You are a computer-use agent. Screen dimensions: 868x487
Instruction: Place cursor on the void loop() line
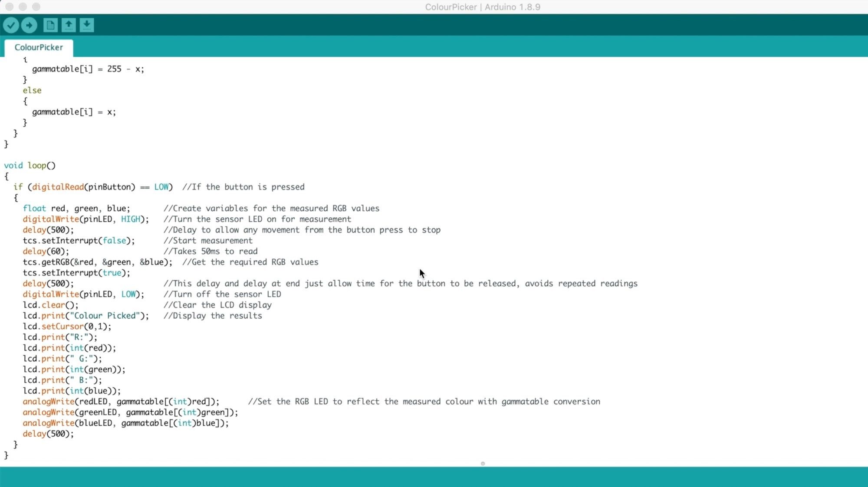[30, 165]
